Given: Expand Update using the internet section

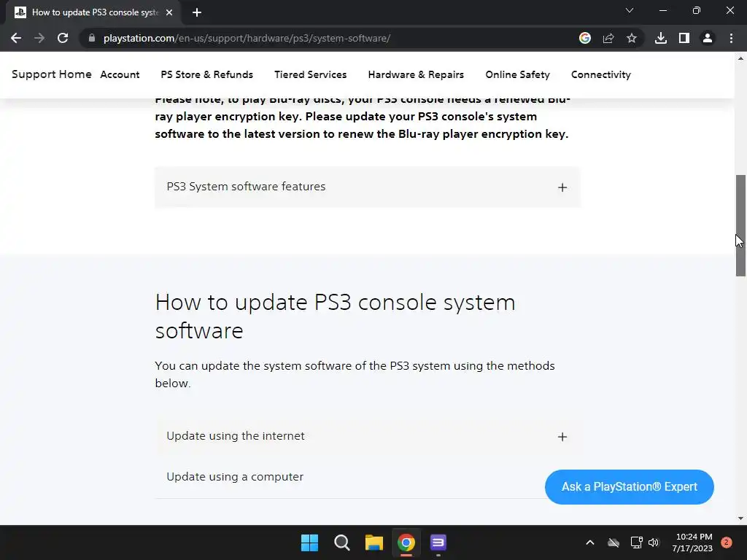Looking at the screenshot, I should (368, 436).
